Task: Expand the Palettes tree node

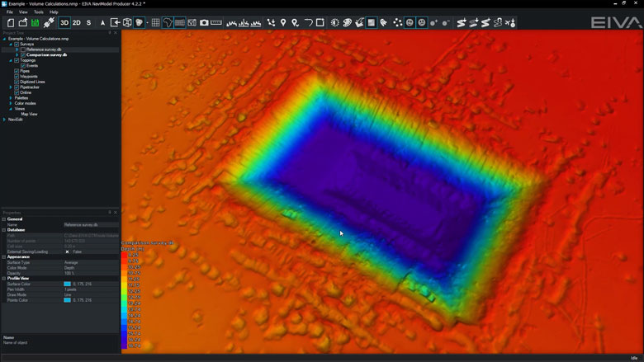Action: [x=11, y=98]
